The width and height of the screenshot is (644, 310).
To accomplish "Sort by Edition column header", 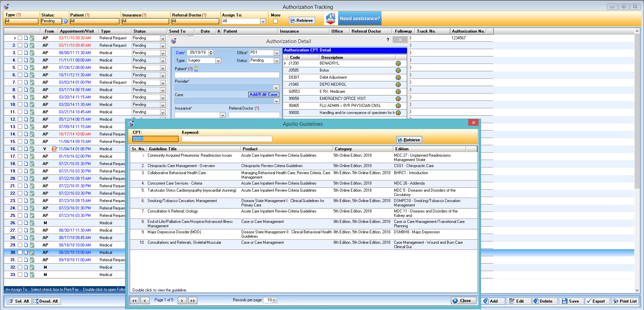I will pos(430,149).
